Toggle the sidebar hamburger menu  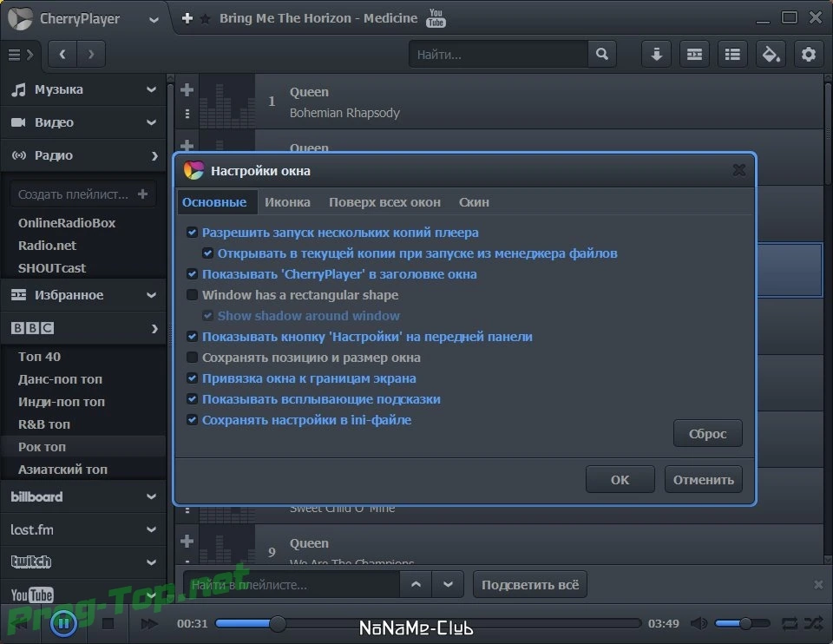21,54
